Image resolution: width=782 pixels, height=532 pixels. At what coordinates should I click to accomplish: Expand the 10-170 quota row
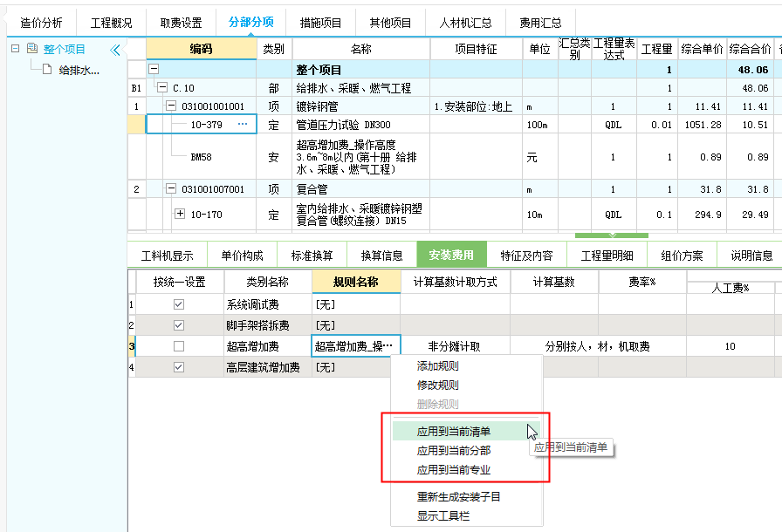point(180,214)
